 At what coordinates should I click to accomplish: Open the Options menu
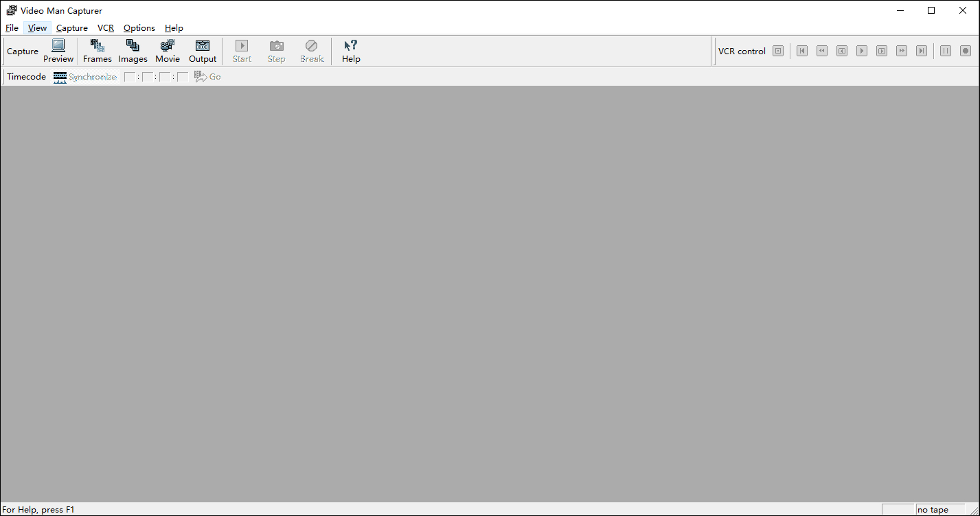[139, 28]
